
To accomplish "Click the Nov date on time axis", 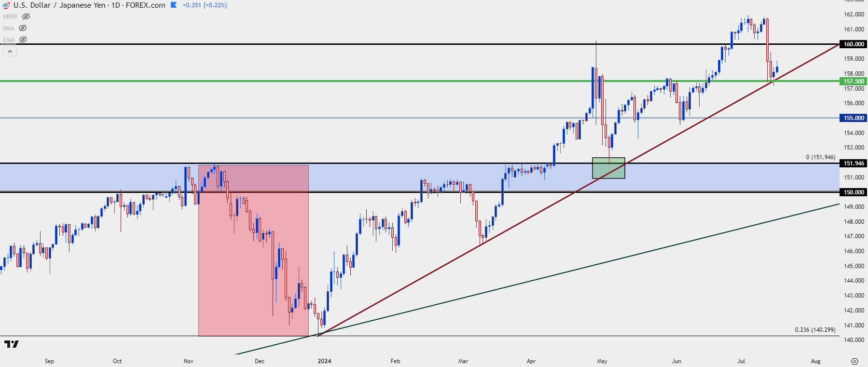I will 189,361.
